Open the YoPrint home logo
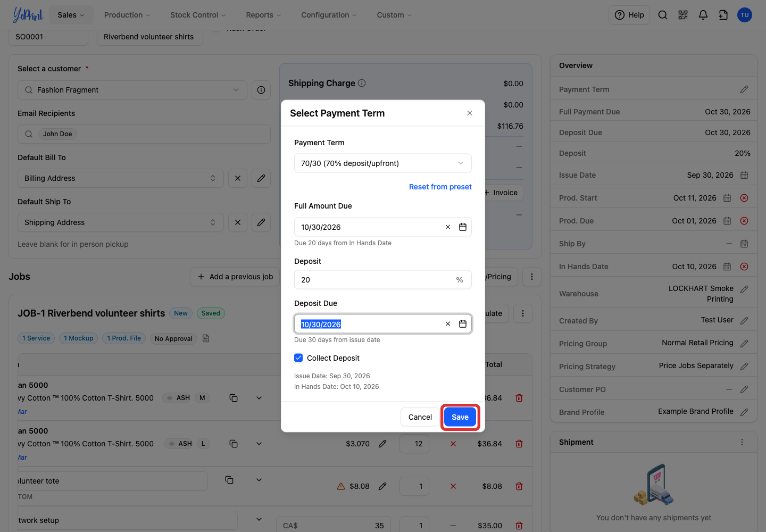 point(28,15)
